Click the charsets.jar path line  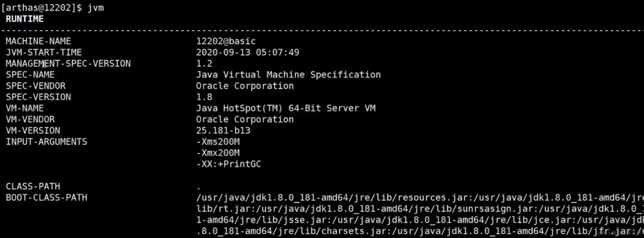pos(420,231)
